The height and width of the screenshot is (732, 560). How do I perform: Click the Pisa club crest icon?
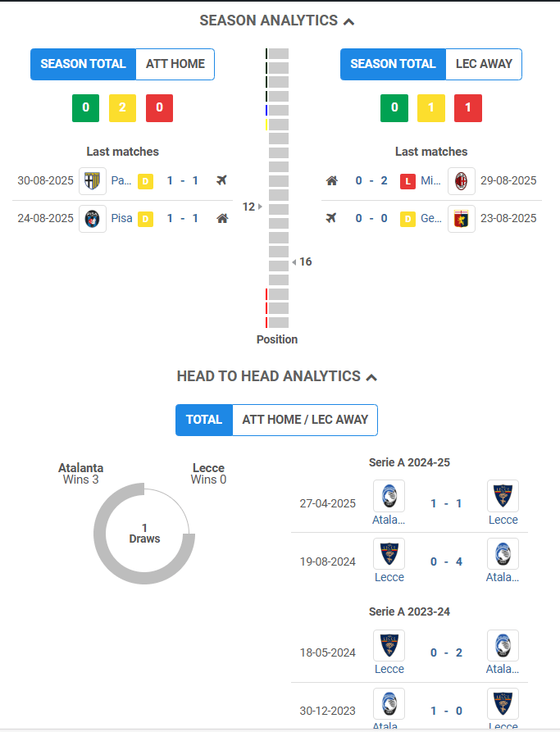tap(93, 219)
